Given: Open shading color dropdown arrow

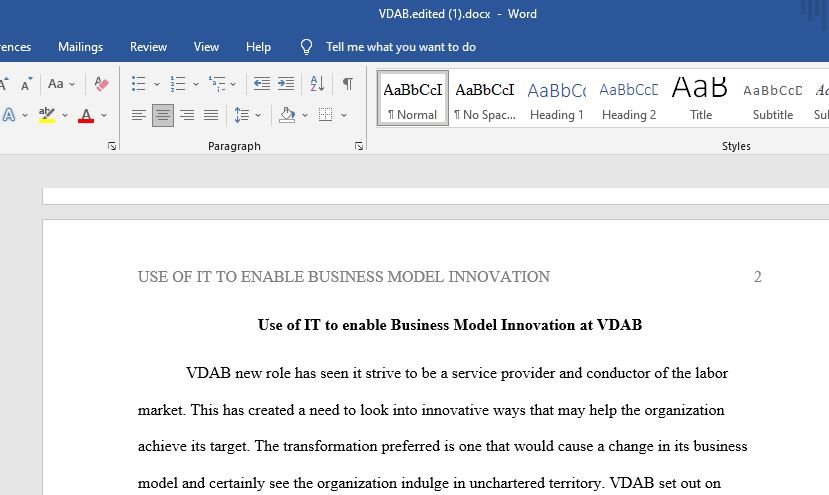Looking at the screenshot, I should pos(305,115).
